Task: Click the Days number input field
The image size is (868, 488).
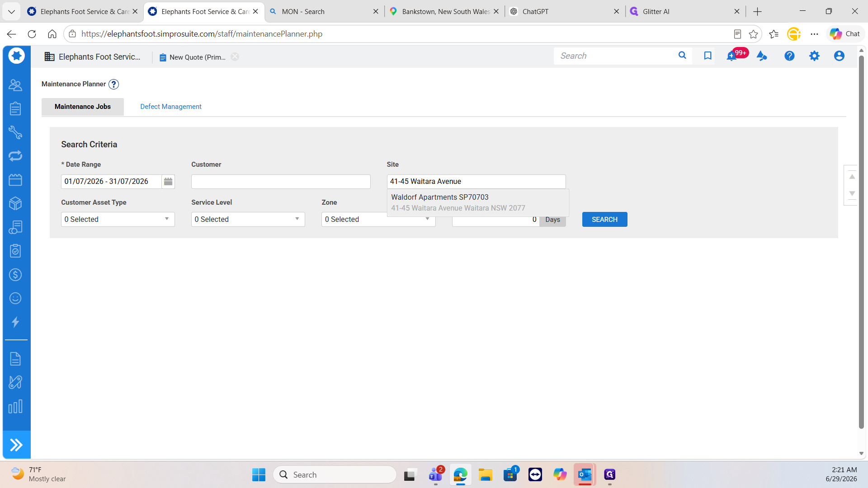Action: [495, 220]
